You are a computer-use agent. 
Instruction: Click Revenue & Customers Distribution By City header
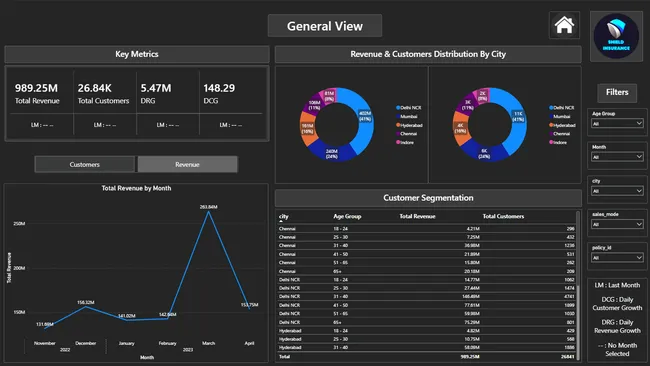point(428,54)
